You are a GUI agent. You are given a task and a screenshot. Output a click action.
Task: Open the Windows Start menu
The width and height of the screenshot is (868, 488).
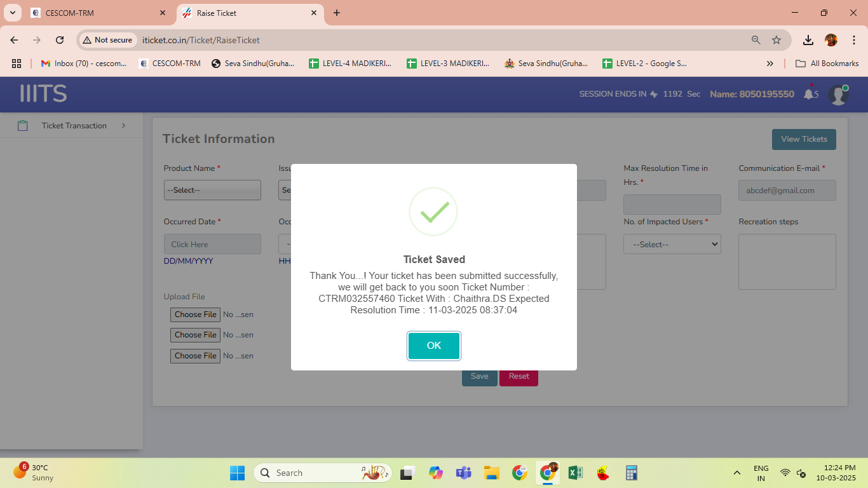point(237,473)
